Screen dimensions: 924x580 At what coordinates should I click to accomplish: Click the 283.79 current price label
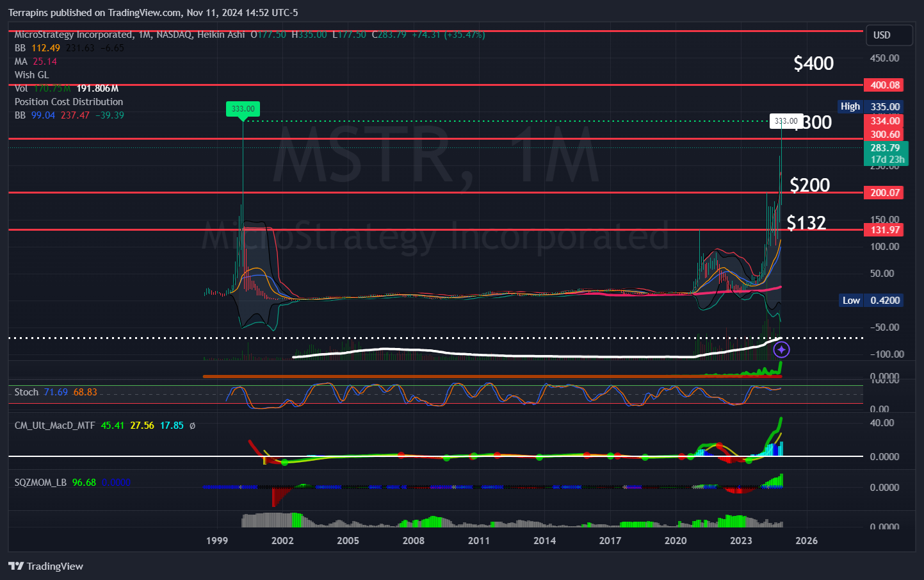[x=886, y=147]
